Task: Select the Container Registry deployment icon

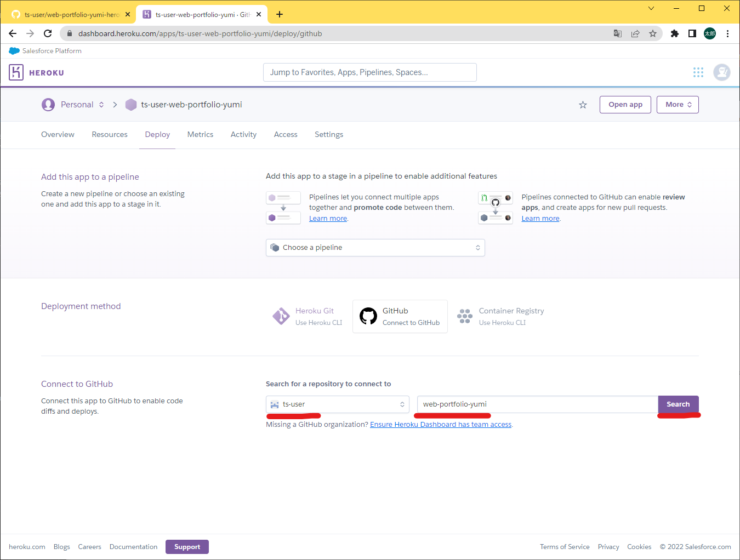Action: tap(465, 316)
